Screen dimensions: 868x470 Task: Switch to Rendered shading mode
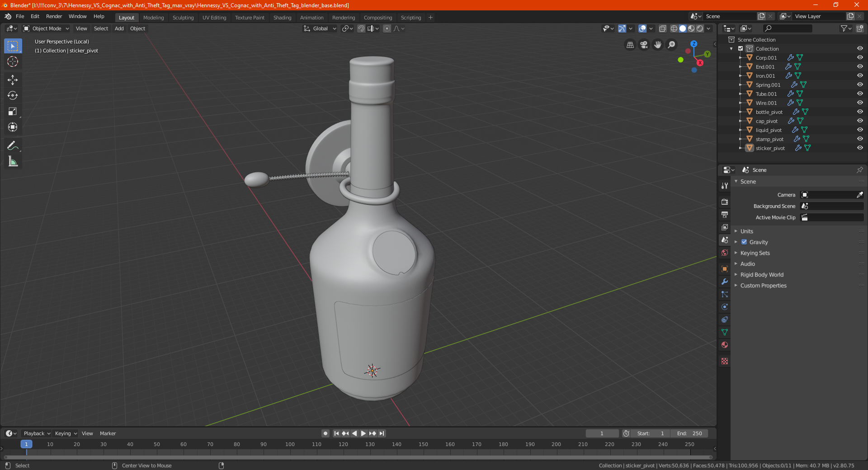700,28
